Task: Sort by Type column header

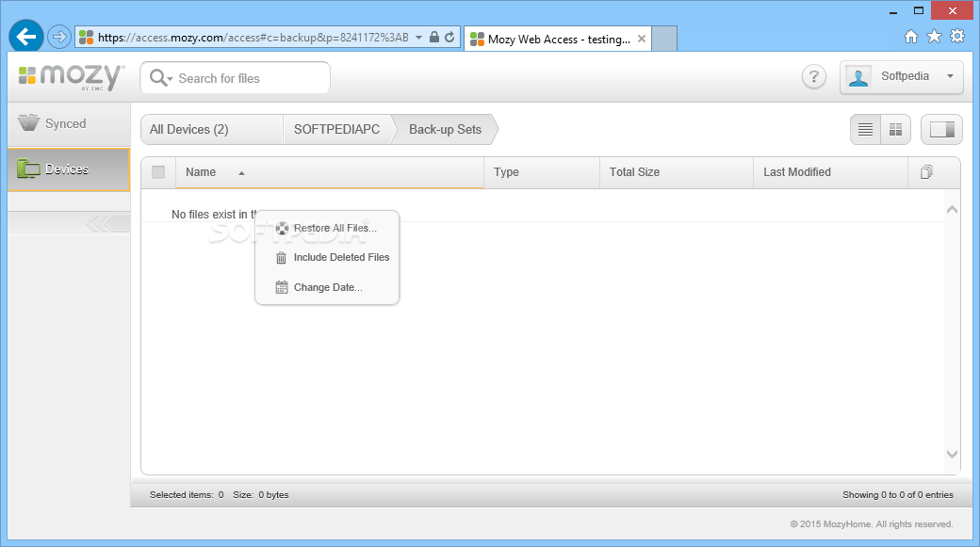Action: (x=542, y=172)
